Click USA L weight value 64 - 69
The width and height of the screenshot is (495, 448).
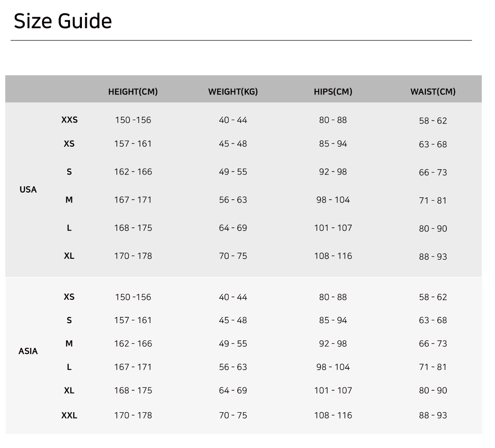233,228
